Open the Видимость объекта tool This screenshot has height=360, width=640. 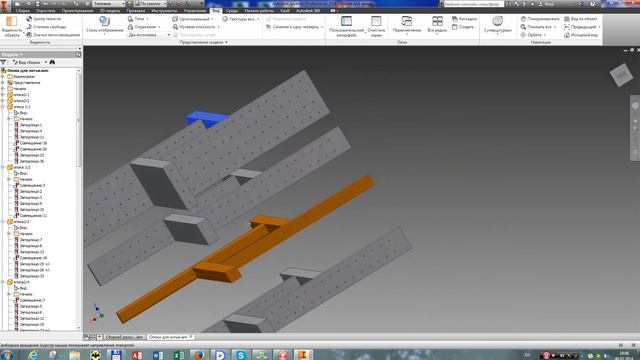pyautogui.click(x=11, y=27)
